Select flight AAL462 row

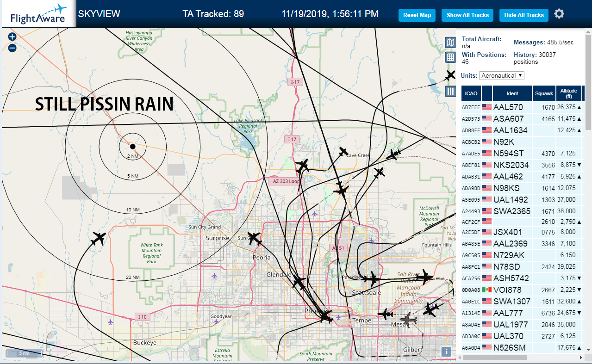click(522, 176)
